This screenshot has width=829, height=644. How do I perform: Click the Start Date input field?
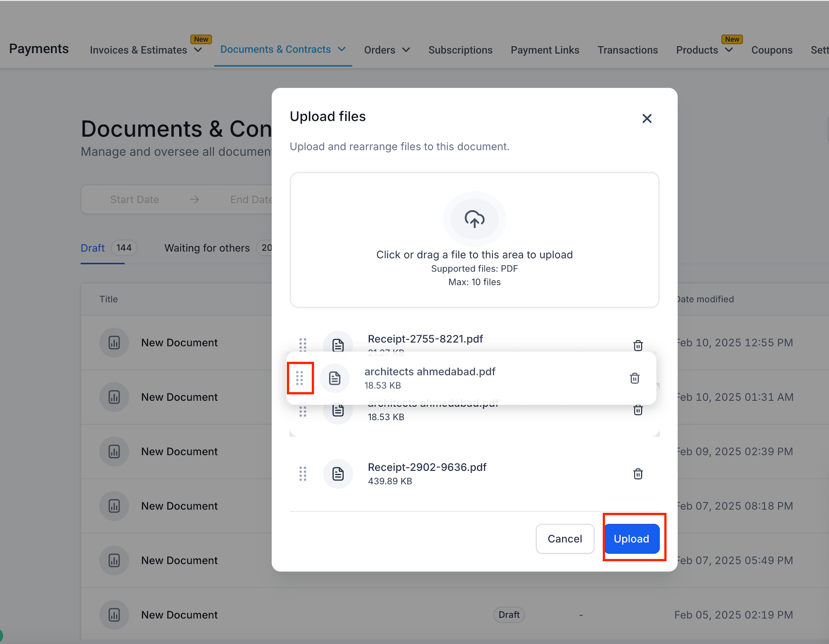(x=134, y=199)
